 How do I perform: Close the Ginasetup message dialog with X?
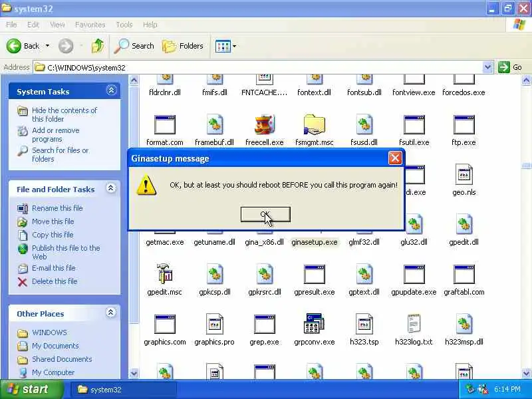[x=395, y=158]
